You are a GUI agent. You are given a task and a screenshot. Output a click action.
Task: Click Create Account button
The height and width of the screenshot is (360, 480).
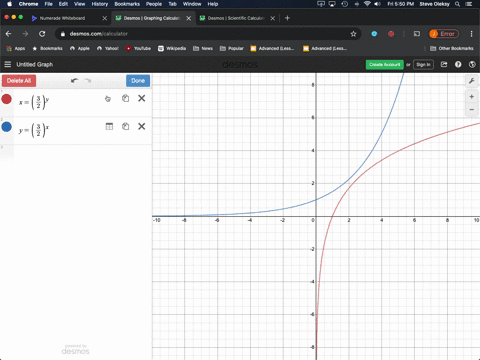coord(385,64)
